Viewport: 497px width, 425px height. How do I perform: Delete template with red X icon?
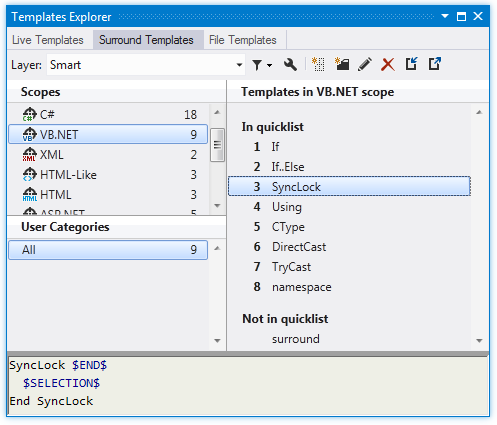click(x=388, y=65)
